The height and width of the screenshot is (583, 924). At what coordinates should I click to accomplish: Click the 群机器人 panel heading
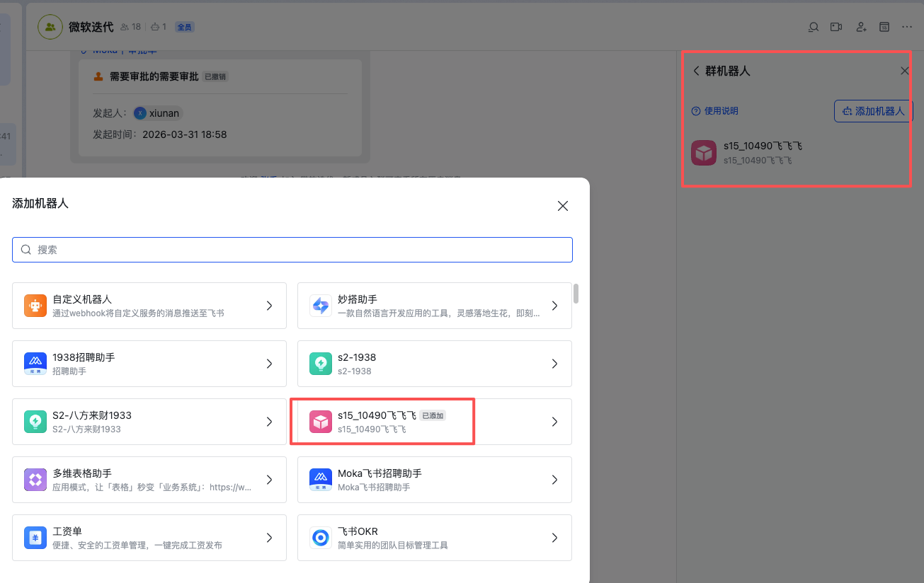pos(727,71)
